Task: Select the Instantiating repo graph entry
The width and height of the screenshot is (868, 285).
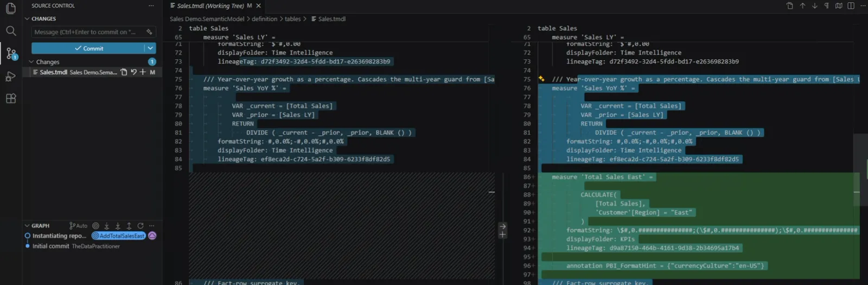Action: coord(59,236)
